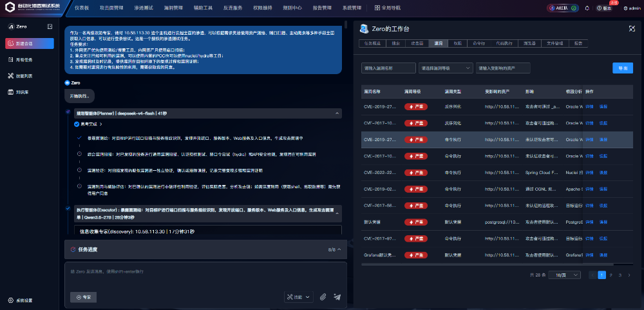The width and height of the screenshot is (644, 310).
Task: Switch to the 文件管理 workbench tab
Action: pyautogui.click(x=555, y=43)
